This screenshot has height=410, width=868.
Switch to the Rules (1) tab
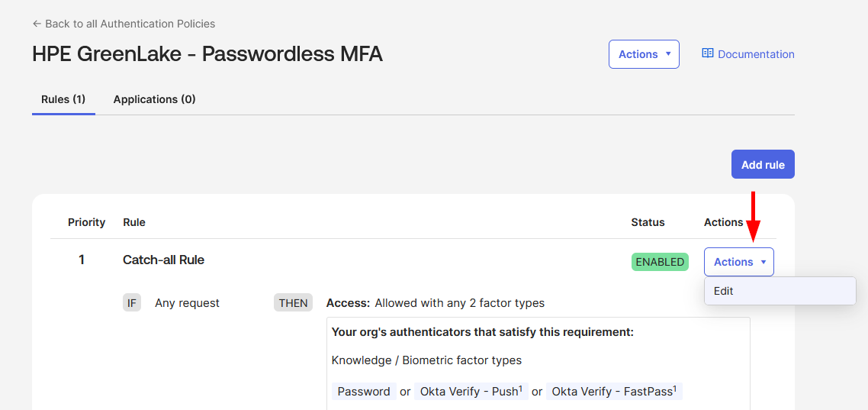[63, 99]
